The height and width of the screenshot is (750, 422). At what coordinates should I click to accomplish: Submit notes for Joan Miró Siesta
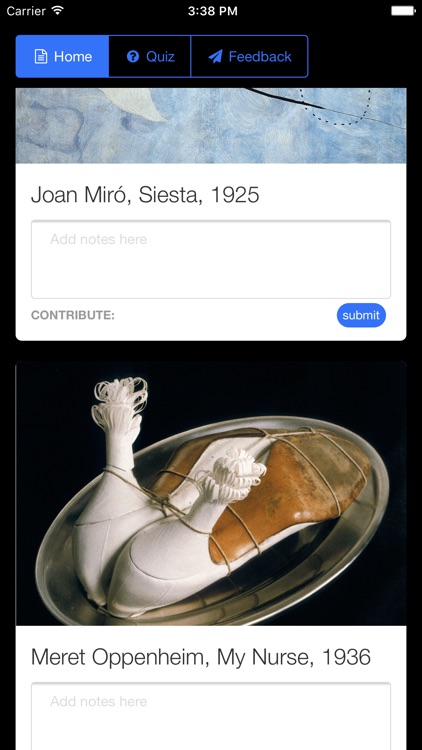tap(361, 315)
